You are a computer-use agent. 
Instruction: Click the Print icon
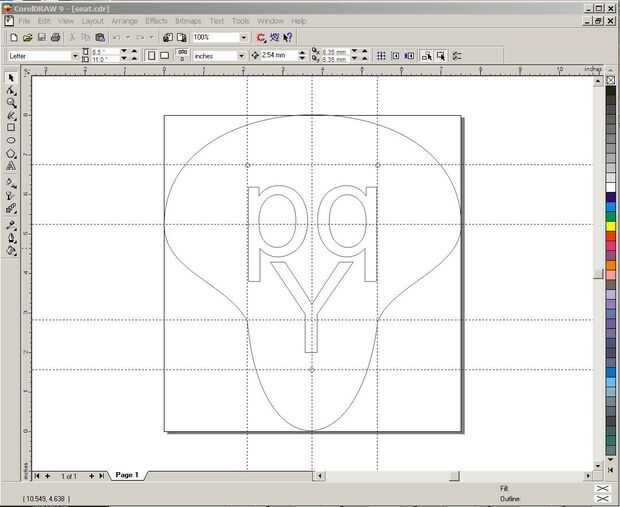coord(55,38)
